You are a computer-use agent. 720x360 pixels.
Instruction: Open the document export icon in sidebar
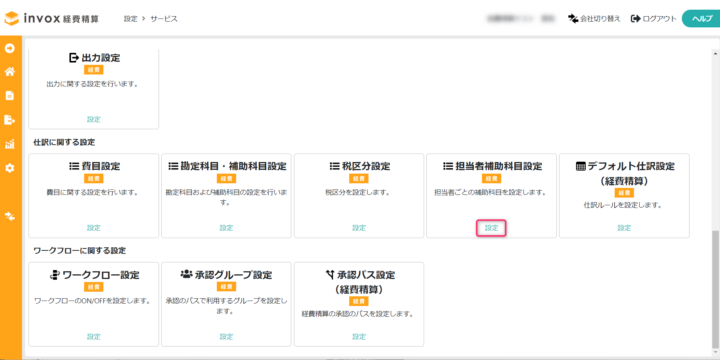(10, 120)
